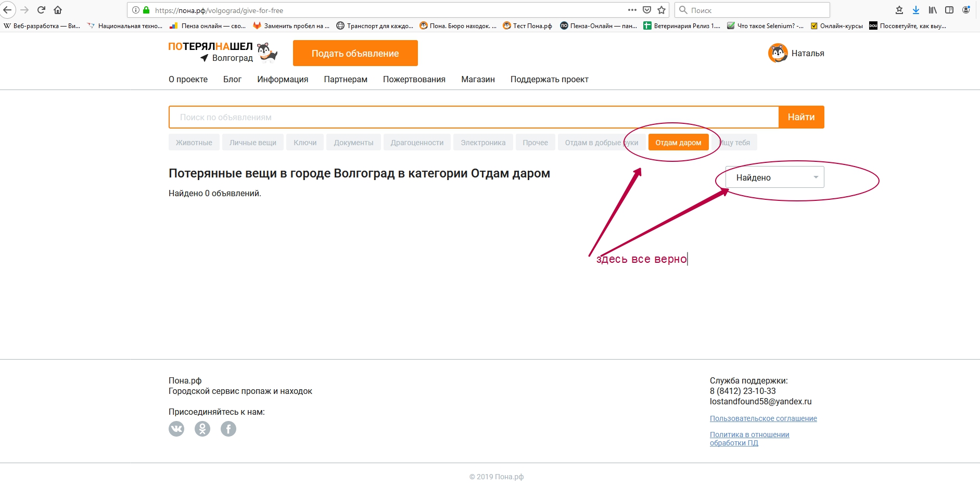Reload the page with the refresh icon
980x485 pixels.
[x=42, y=10]
